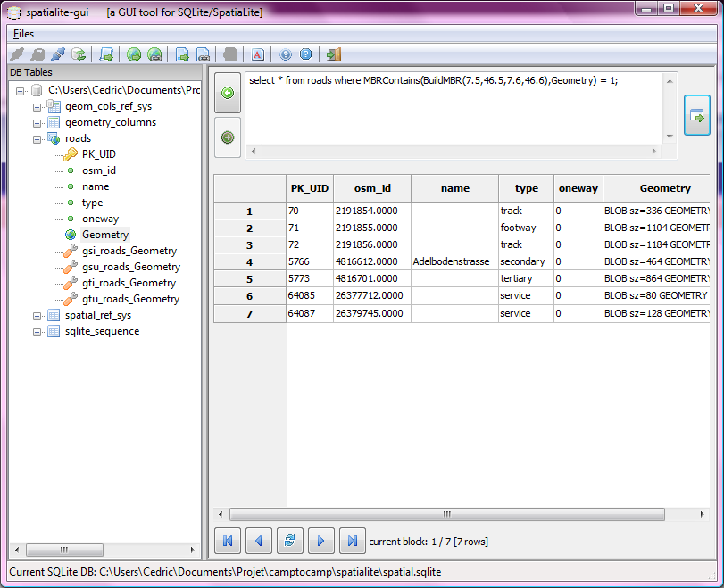Select the type column in tree
This screenshot has width=724, height=588.
pyautogui.click(x=92, y=203)
